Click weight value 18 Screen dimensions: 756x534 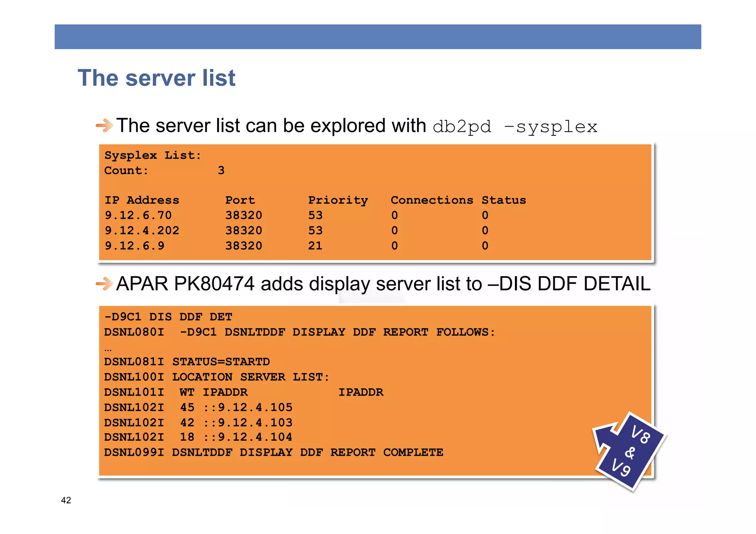point(187,437)
